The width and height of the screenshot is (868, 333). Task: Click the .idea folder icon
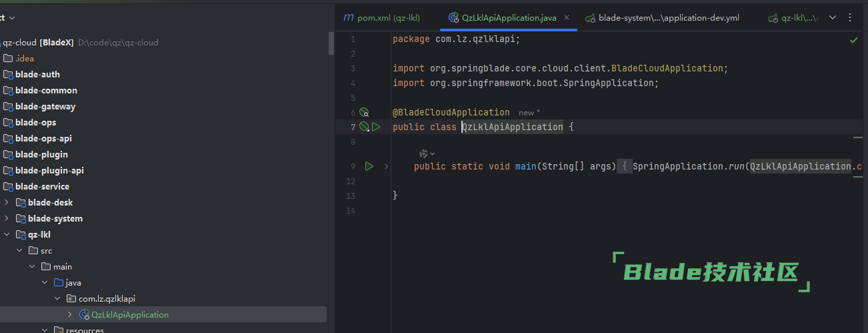point(9,58)
